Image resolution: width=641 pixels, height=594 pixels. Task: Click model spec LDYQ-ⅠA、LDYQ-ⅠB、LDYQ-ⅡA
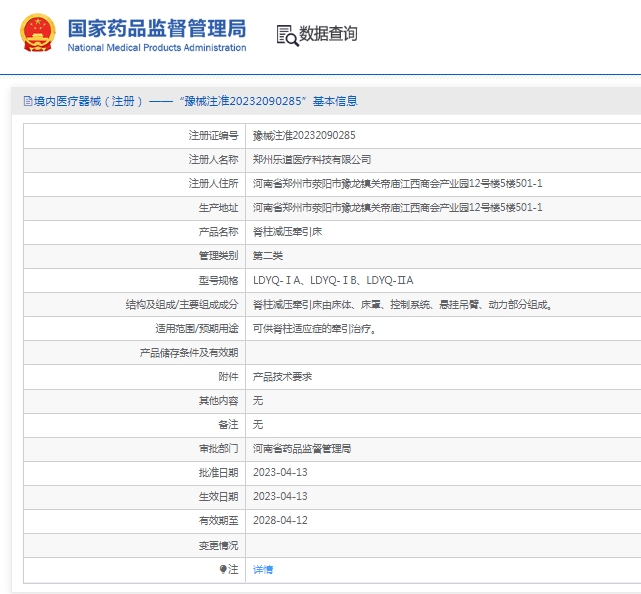[333, 280]
